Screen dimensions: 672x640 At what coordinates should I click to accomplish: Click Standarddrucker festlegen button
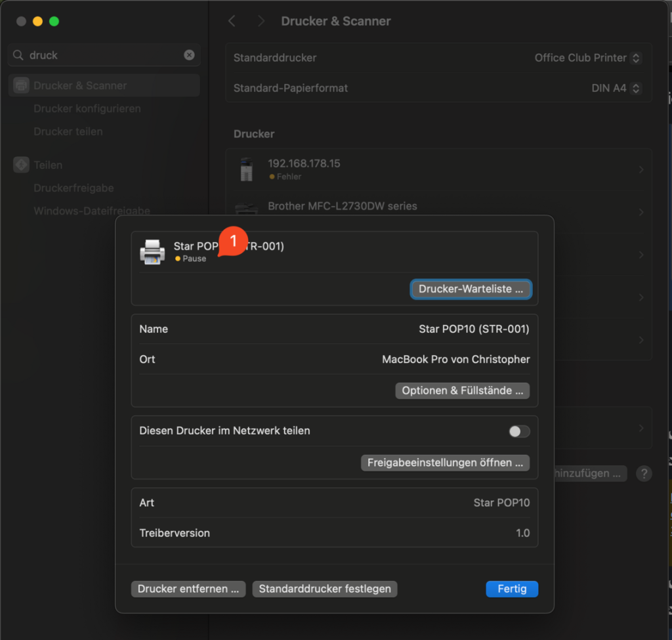point(325,589)
